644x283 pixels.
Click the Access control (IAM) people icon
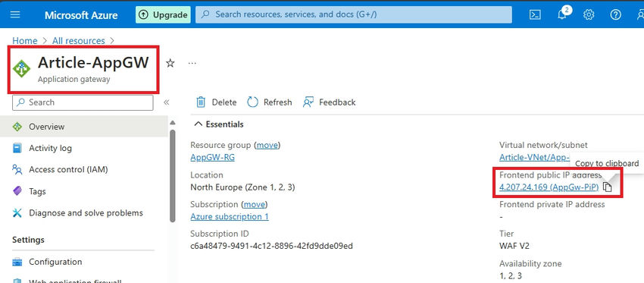pos(17,169)
